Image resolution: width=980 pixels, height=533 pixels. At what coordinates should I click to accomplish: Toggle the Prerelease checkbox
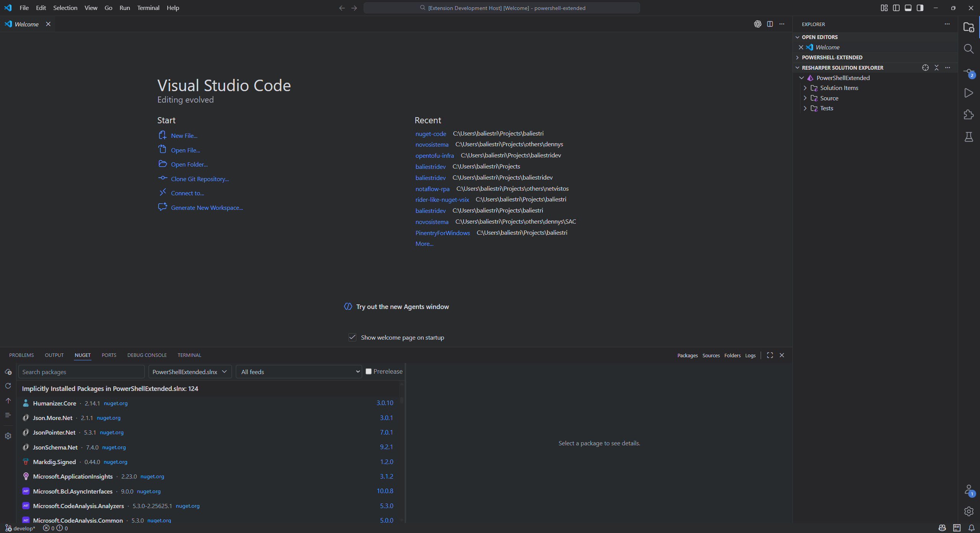[x=368, y=371]
